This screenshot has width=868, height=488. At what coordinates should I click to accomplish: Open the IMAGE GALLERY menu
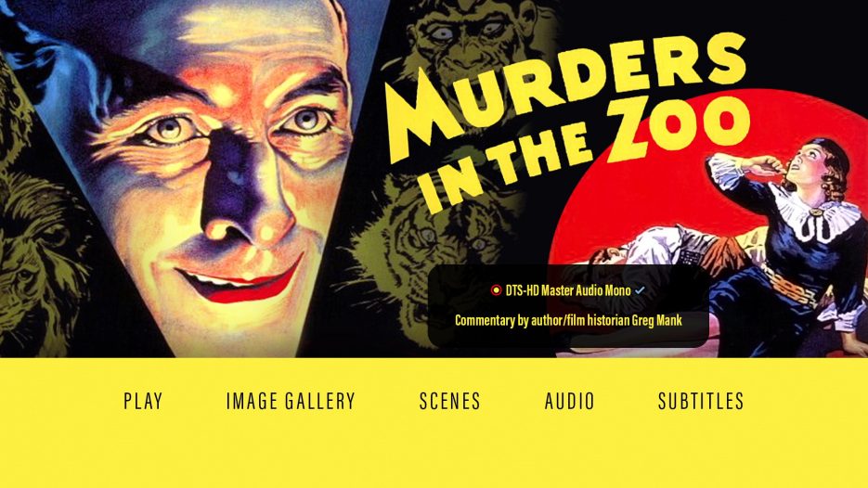(291, 401)
